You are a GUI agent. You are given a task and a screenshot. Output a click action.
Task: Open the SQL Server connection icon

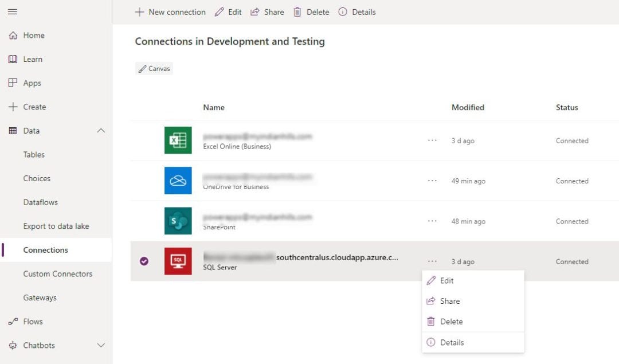[178, 261]
